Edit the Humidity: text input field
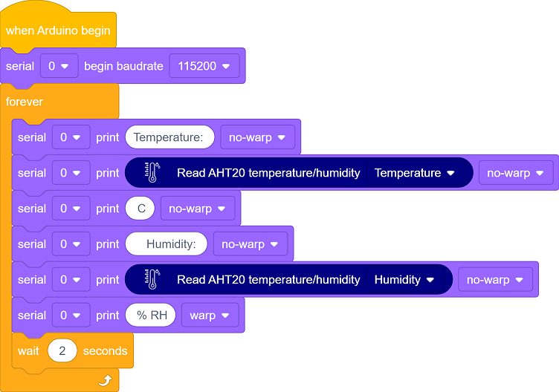559x392 pixels. pyautogui.click(x=167, y=244)
